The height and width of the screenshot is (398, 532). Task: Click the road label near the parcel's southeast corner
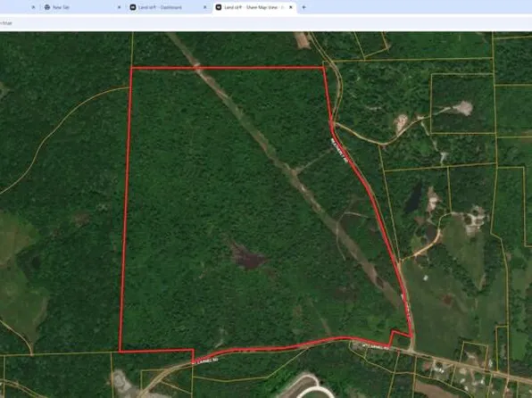376,347
